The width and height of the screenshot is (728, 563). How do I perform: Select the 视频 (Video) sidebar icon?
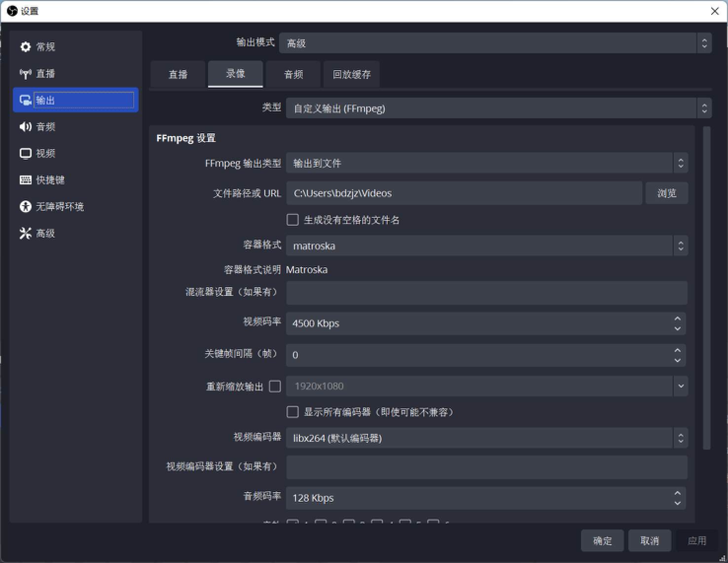click(25, 153)
